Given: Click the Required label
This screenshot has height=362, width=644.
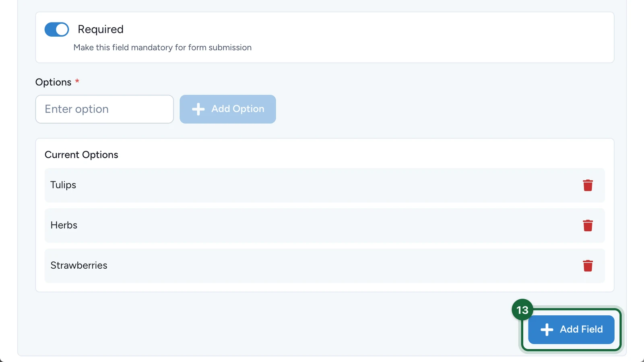Looking at the screenshot, I should pyautogui.click(x=101, y=29).
